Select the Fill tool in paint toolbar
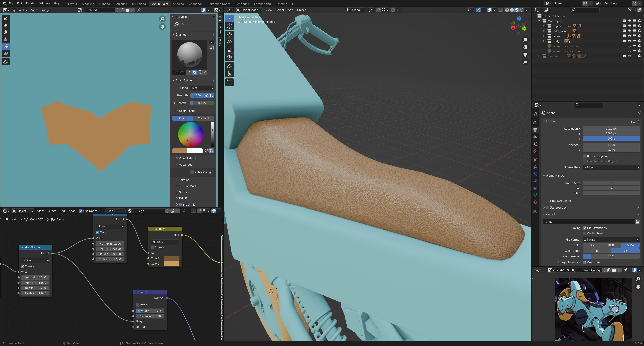Viewport: 644px width, 346px height. point(6,46)
